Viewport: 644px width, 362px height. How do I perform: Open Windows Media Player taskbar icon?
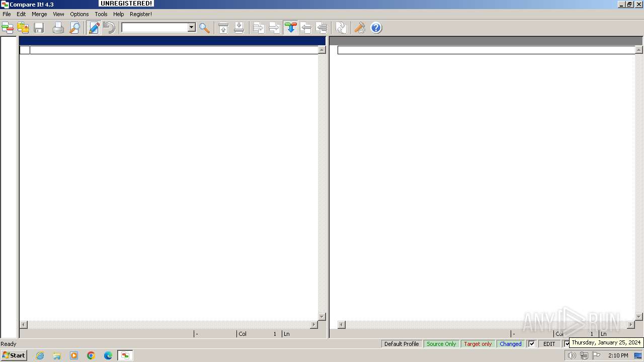click(x=74, y=355)
